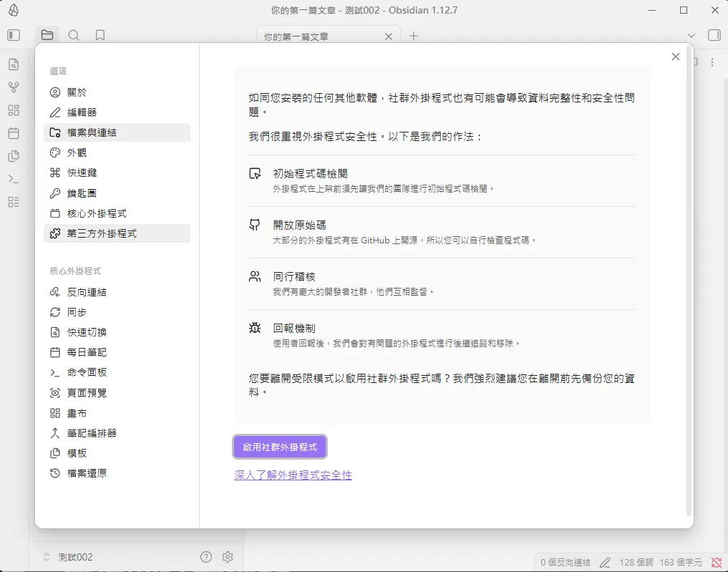Click the sync status icon in status bar
The image size is (728, 572).
click(716, 562)
